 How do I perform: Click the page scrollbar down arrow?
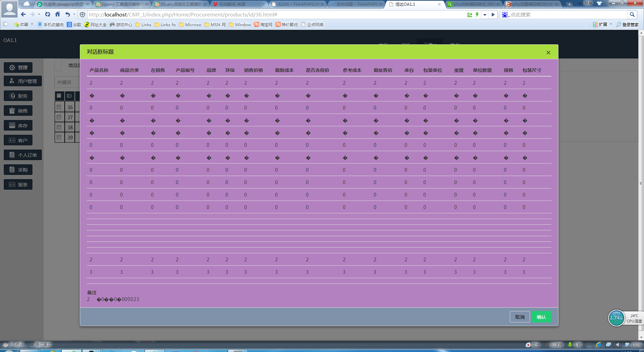point(641,337)
